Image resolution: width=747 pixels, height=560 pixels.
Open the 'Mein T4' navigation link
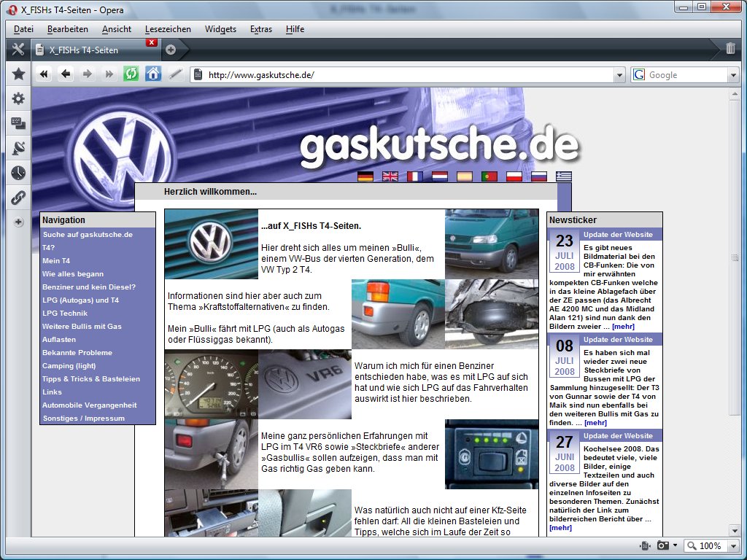pyautogui.click(x=56, y=260)
